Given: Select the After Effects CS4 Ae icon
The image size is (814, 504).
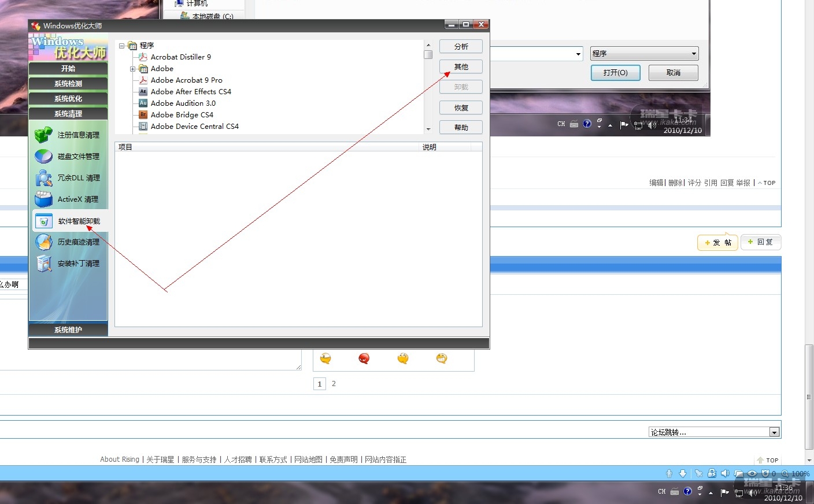Looking at the screenshot, I should click(143, 92).
